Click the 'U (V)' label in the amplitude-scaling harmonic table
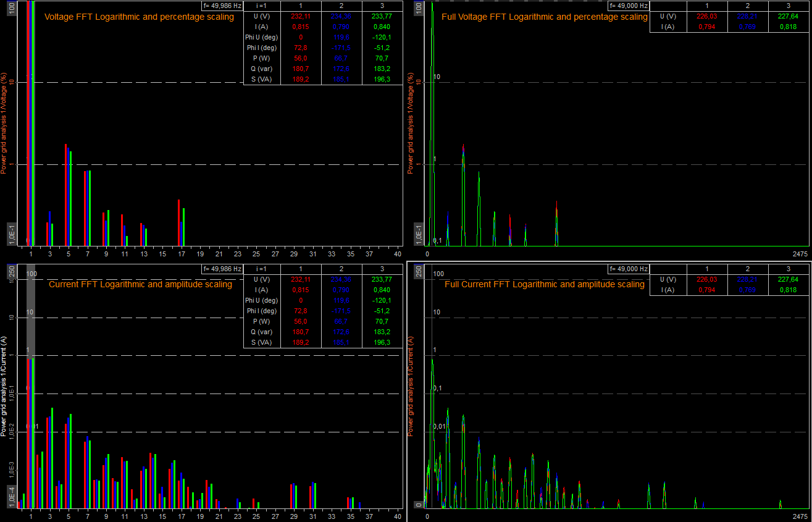The height and width of the screenshot is (522, 812). [262, 279]
